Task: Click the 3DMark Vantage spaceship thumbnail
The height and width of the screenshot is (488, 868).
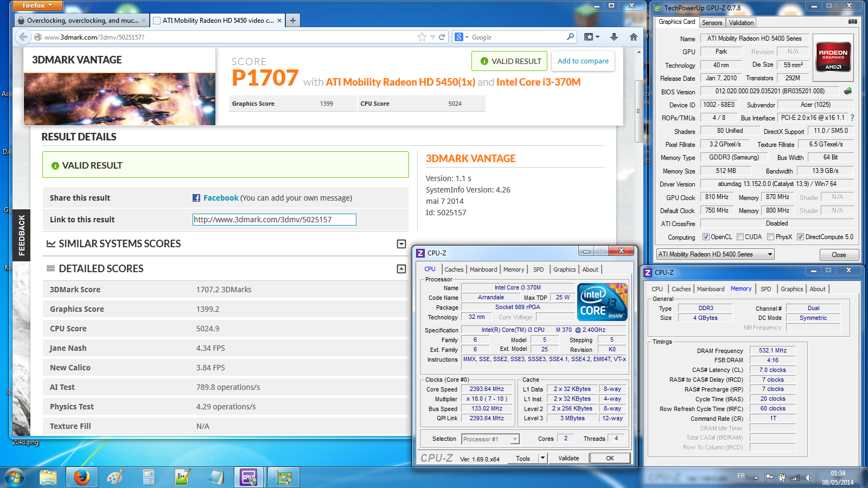Action: point(119,99)
